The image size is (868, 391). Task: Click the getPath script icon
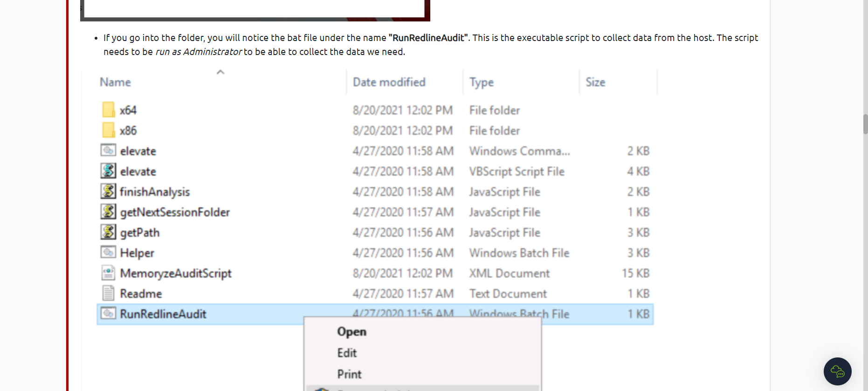[108, 232]
